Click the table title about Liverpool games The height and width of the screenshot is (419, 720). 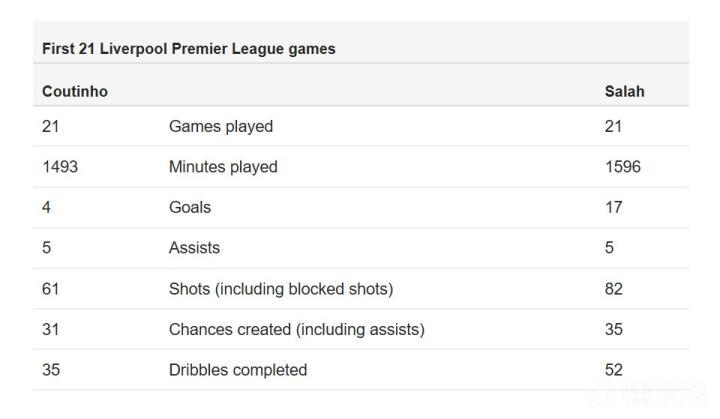tap(188, 48)
